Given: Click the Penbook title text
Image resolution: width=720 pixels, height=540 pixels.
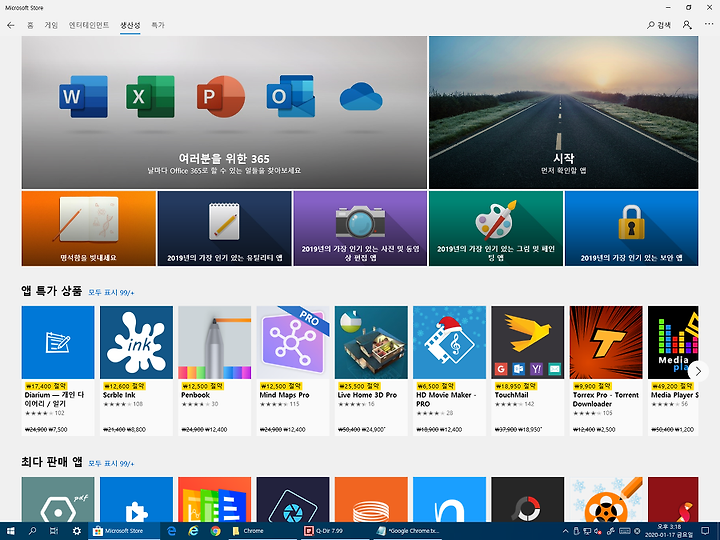Looking at the screenshot, I should 195,395.
